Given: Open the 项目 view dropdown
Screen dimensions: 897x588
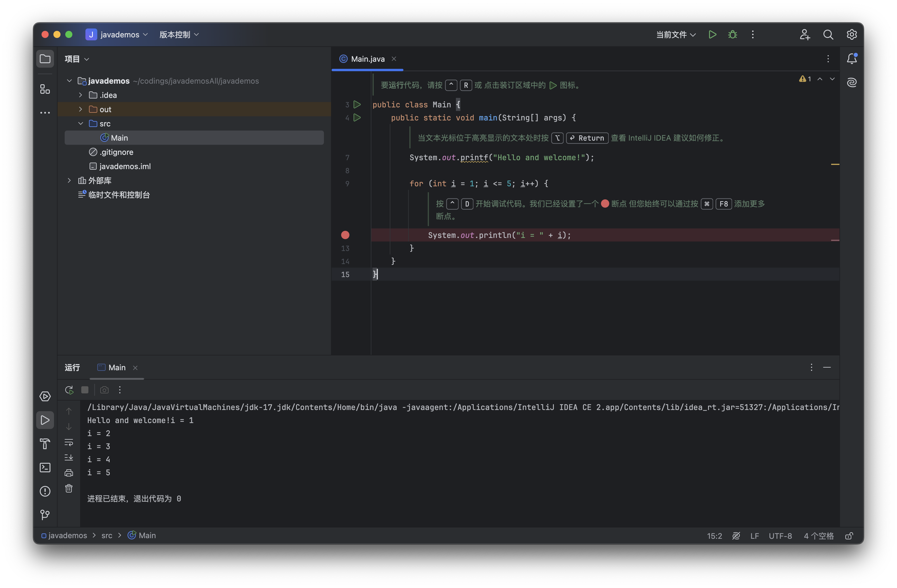Looking at the screenshot, I should tap(77, 59).
